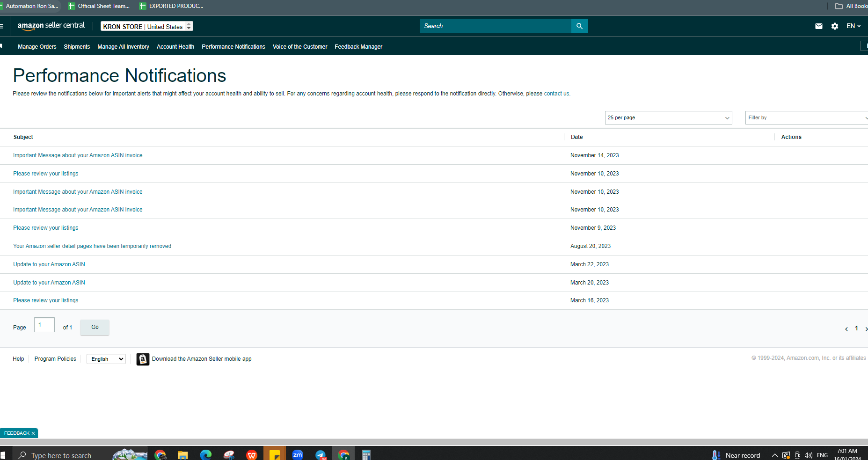Open EXPORTED PRODUC... bookmark
This screenshot has width=868, height=460.
[x=171, y=6]
